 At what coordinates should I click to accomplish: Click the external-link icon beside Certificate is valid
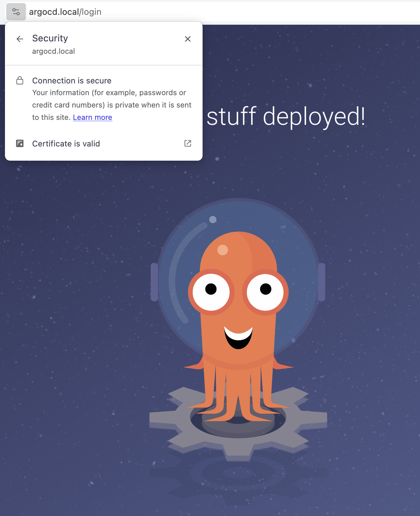tap(188, 143)
